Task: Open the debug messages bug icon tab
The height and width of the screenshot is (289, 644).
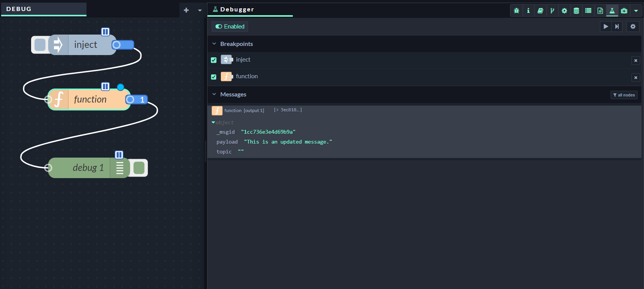Action: pos(516,11)
